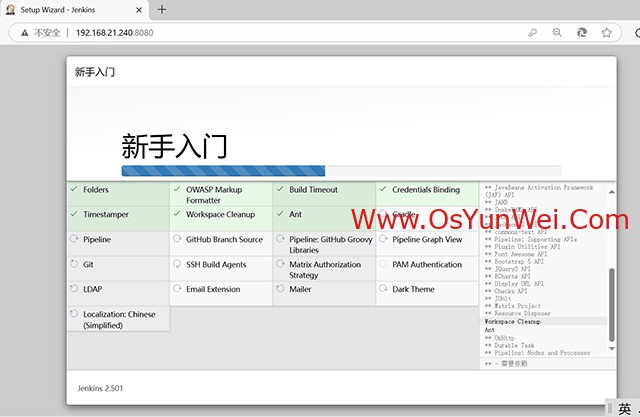
Task: Click the installation progress bar
Action: tap(341, 171)
